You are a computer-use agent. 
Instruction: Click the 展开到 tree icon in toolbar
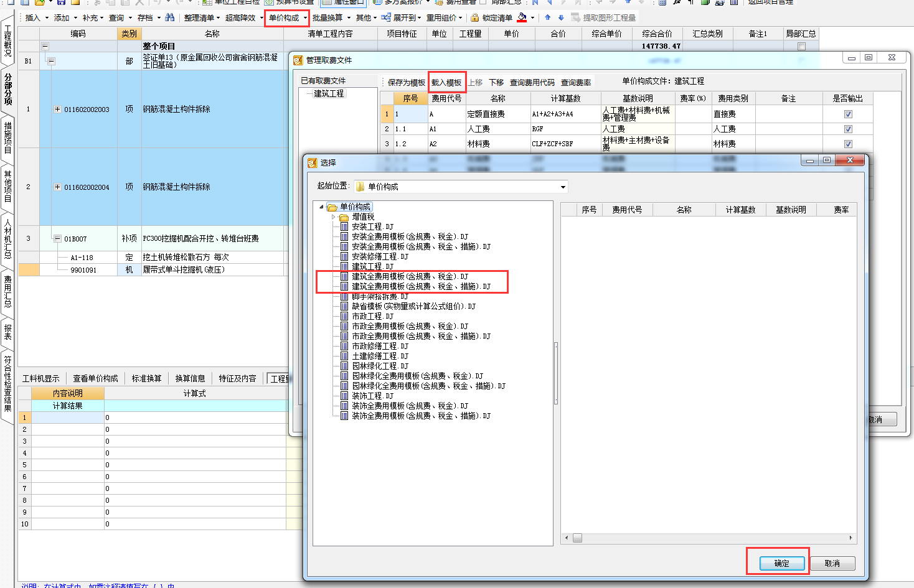point(386,17)
